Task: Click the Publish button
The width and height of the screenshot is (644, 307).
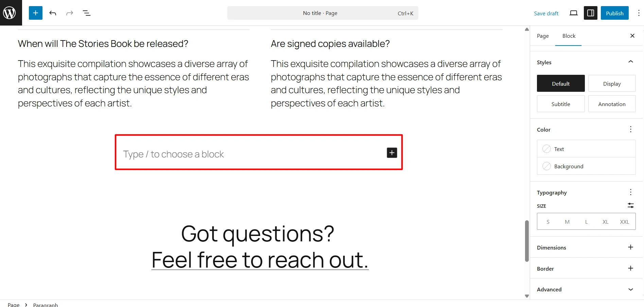Action: [x=614, y=13]
